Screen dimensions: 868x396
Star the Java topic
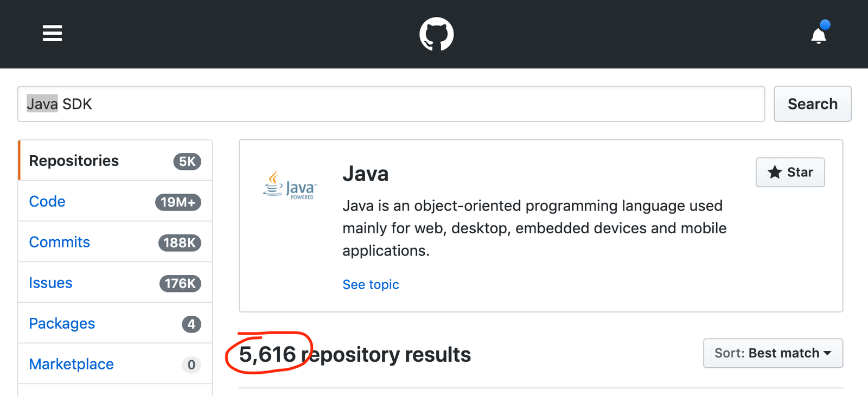(x=790, y=173)
